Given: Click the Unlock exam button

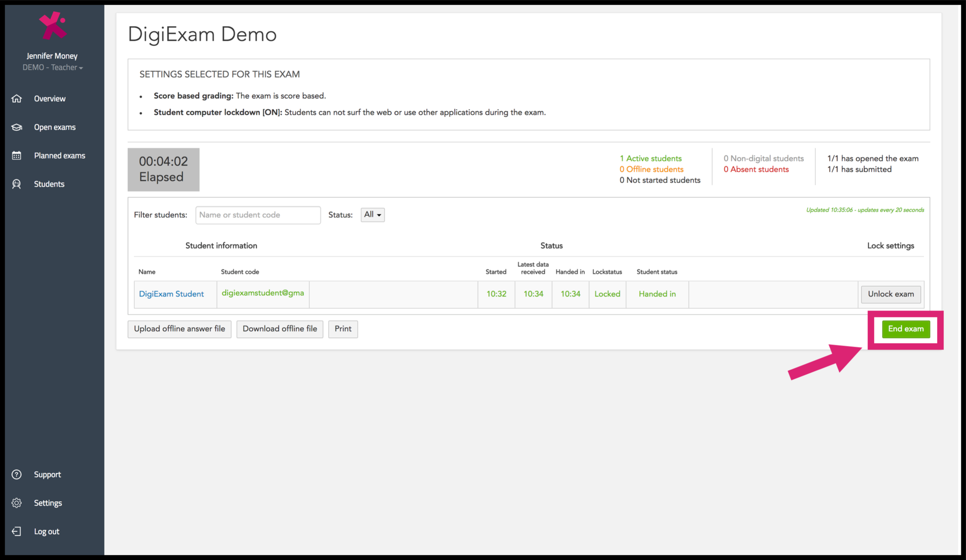Looking at the screenshot, I should 891,294.
